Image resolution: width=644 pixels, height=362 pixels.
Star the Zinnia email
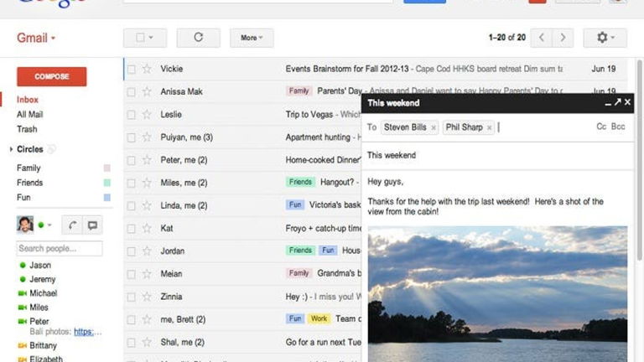147,297
